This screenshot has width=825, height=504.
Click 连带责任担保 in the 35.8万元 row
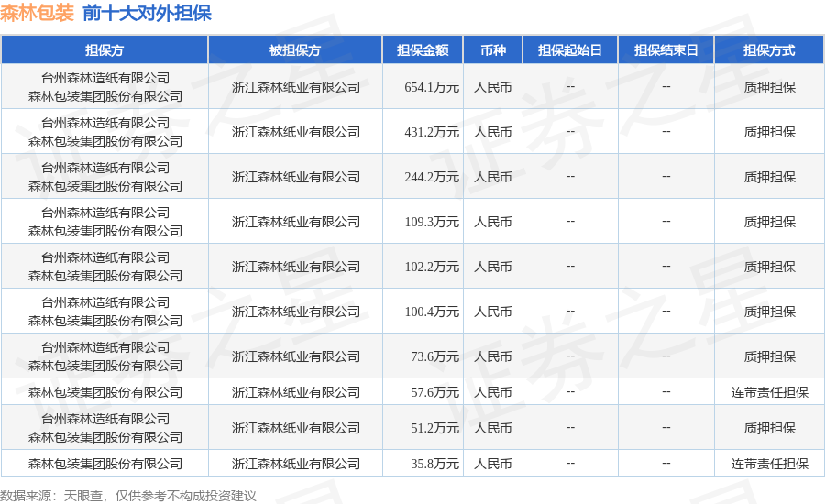click(769, 464)
